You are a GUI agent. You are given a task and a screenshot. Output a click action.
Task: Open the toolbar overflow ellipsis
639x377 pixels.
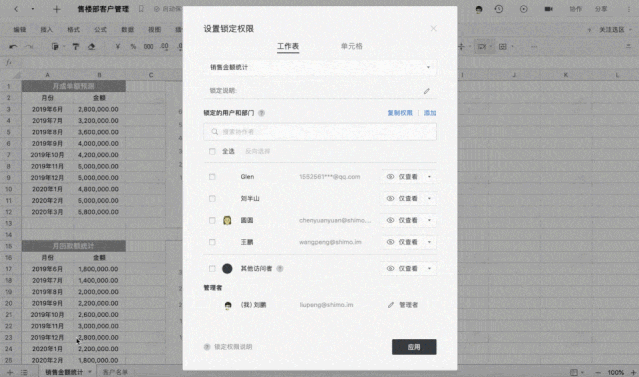pos(534,47)
